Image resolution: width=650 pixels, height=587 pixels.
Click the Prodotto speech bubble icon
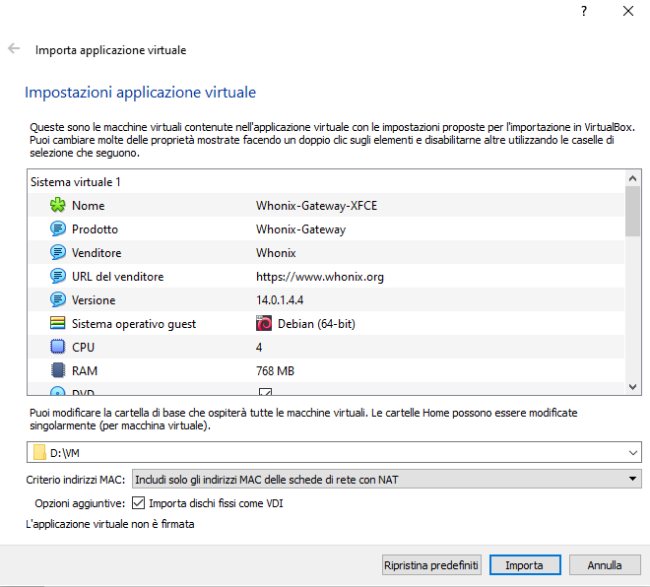point(57,229)
